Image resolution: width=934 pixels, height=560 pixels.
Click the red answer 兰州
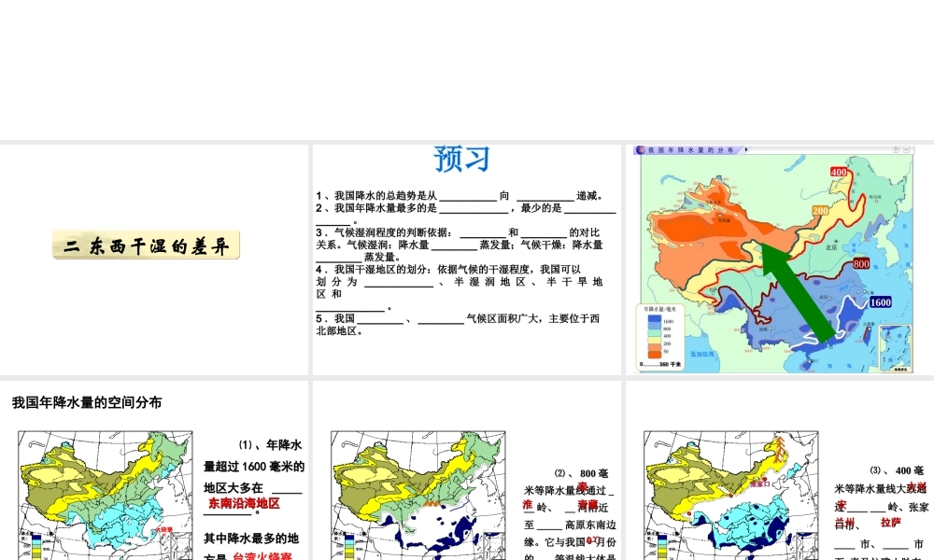click(844, 524)
